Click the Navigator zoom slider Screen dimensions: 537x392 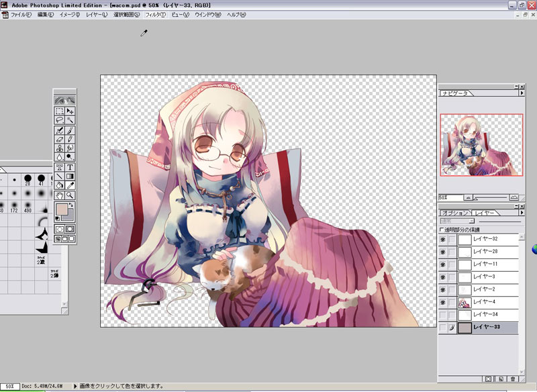click(491, 197)
